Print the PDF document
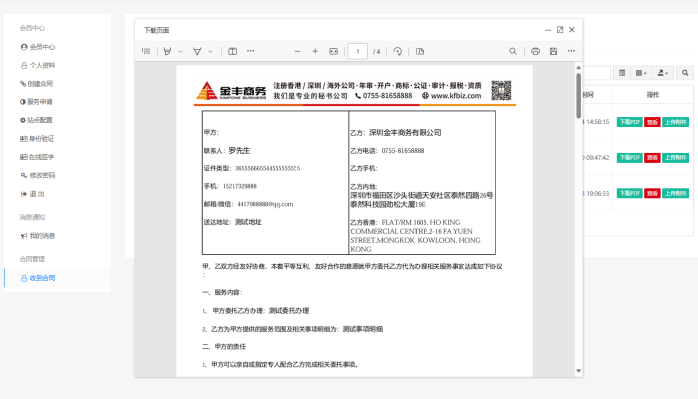The height and width of the screenshot is (399, 698). (x=536, y=51)
